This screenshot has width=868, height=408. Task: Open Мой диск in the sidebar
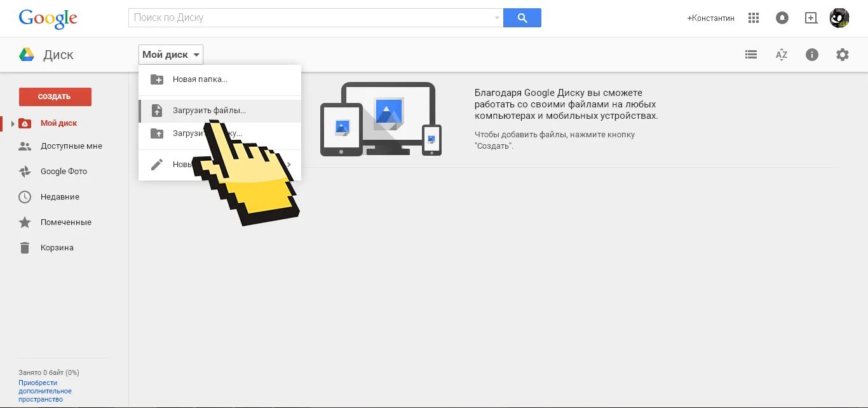pos(58,123)
